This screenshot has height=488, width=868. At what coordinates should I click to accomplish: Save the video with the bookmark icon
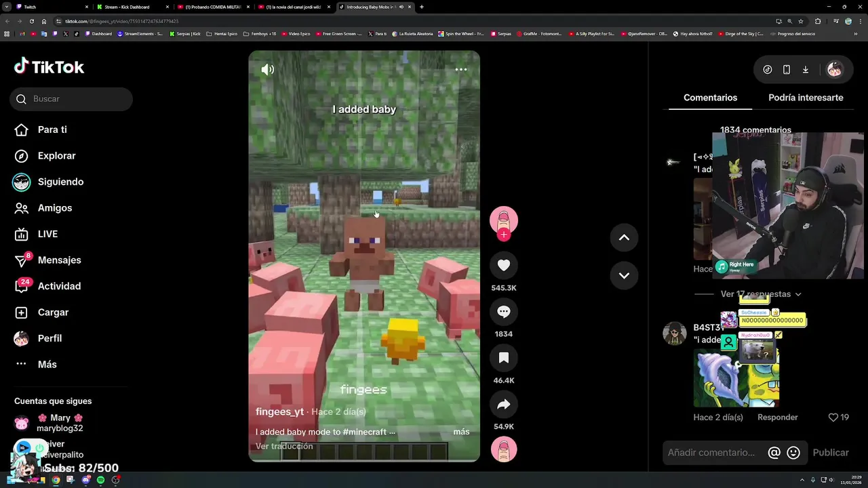click(x=504, y=357)
